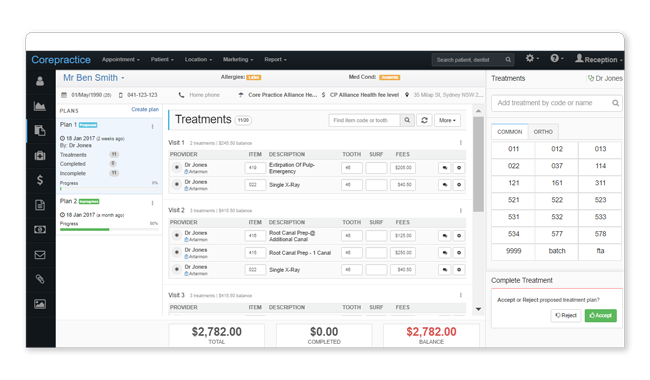650x380 pixels.
Task: Open the envelope messages sidebar icon
Action: point(40,254)
